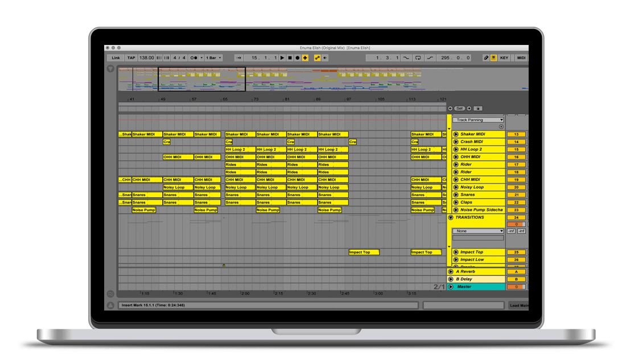This screenshot has height=364, width=626.
Task: Click the Re-enable Automation arrow
Action: point(326,58)
